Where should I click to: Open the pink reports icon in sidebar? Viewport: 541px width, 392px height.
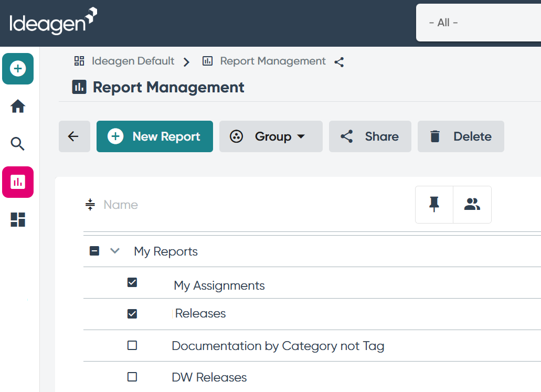pyautogui.click(x=18, y=182)
